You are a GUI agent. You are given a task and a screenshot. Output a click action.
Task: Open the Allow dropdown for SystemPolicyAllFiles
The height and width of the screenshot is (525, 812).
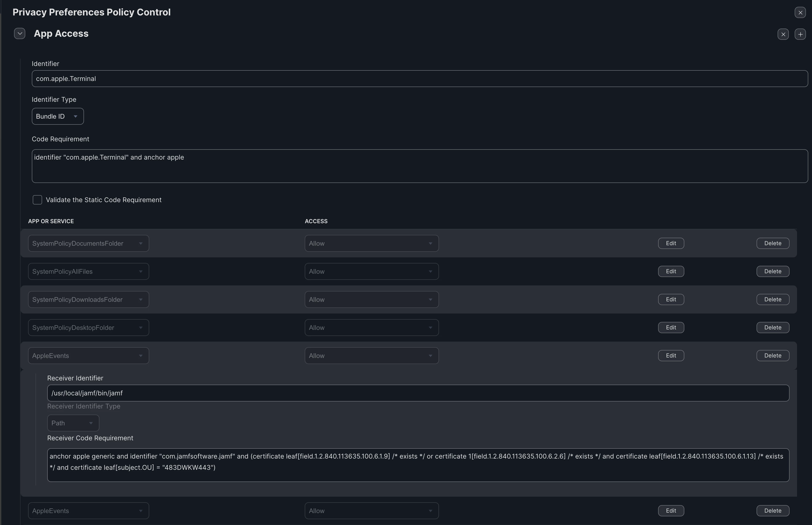pos(371,271)
